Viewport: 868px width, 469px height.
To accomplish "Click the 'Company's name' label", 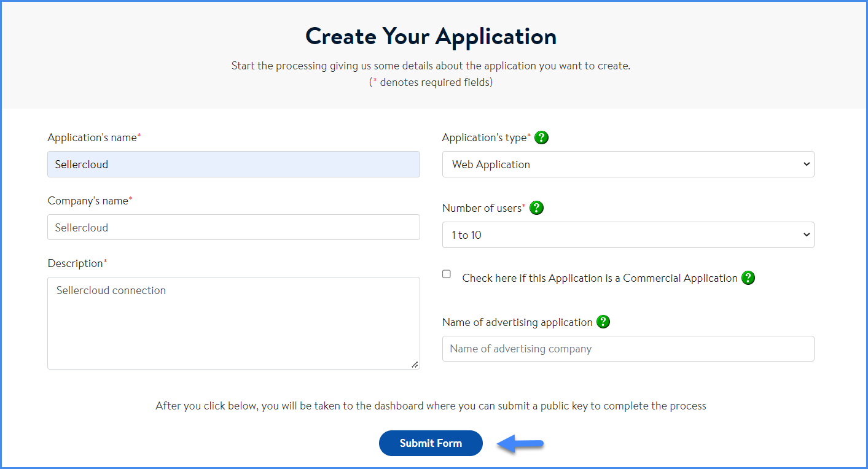I will tap(90, 201).
